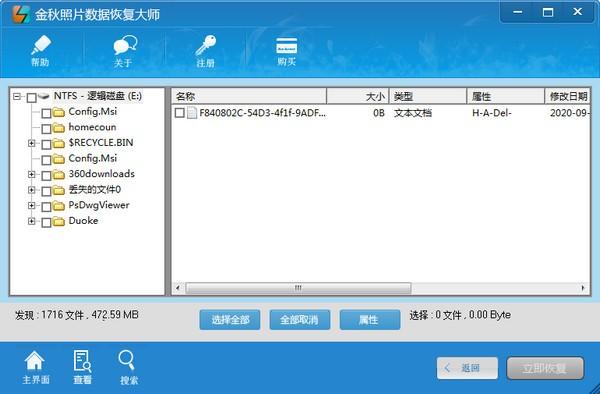Click the 2020-09 modified date cell
The image size is (600, 394).
coord(570,113)
